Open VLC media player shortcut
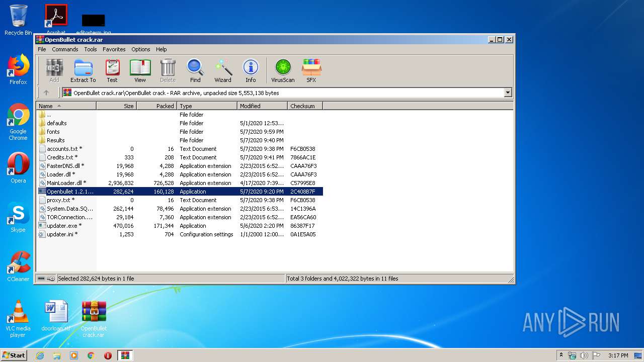The image size is (644, 362). coord(18,319)
